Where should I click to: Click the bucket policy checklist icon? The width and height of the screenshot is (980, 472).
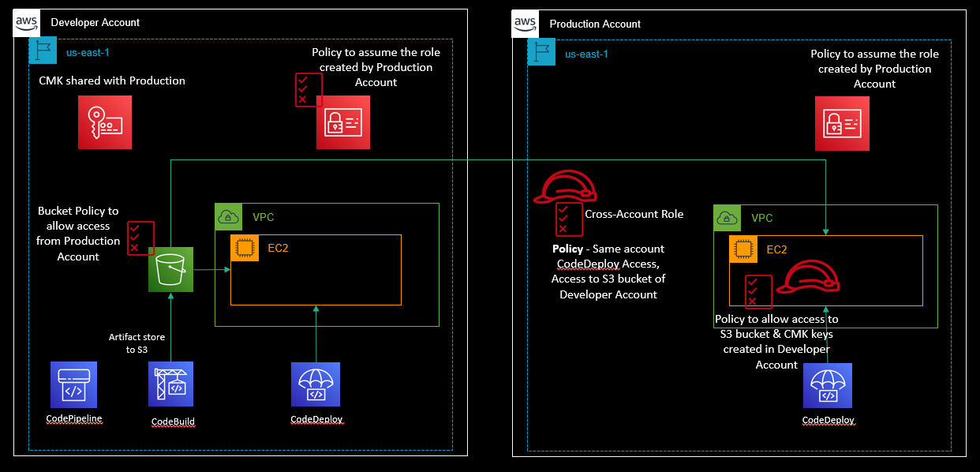[x=141, y=238]
